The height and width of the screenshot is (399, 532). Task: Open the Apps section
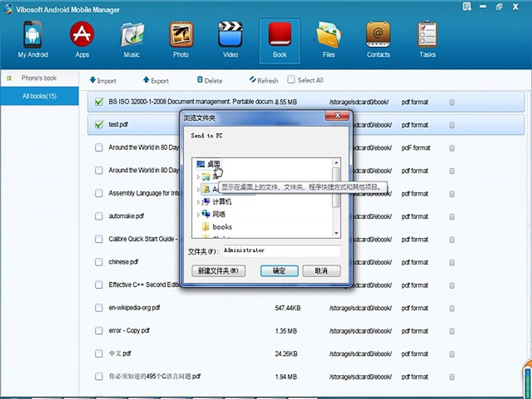(x=82, y=40)
